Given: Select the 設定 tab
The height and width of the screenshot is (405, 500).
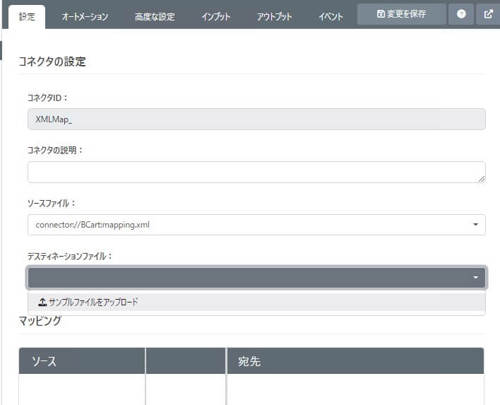Looking at the screenshot, I should tap(27, 17).
